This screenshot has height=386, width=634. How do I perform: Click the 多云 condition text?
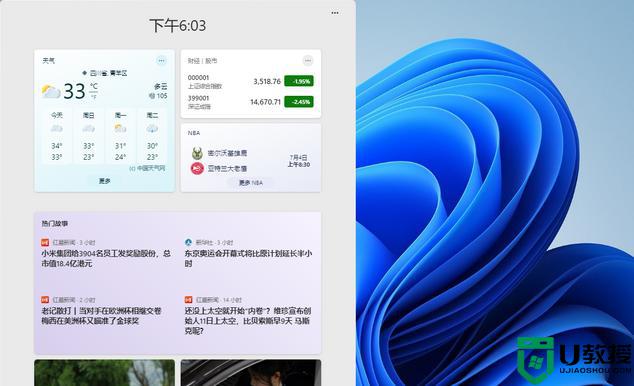click(161, 86)
